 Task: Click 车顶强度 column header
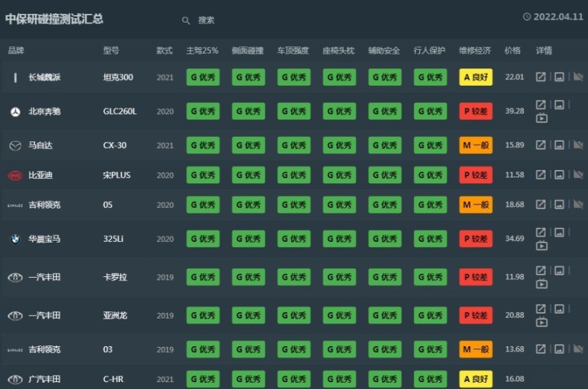click(293, 50)
